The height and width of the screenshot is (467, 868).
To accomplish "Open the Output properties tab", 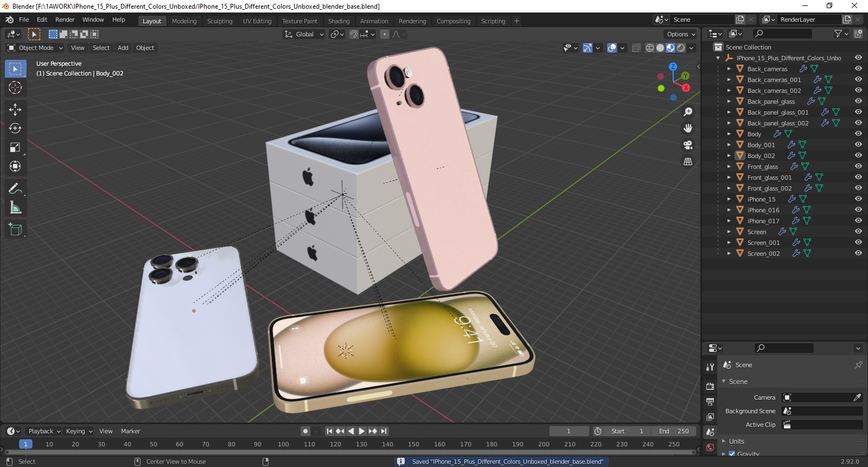I will point(710,402).
